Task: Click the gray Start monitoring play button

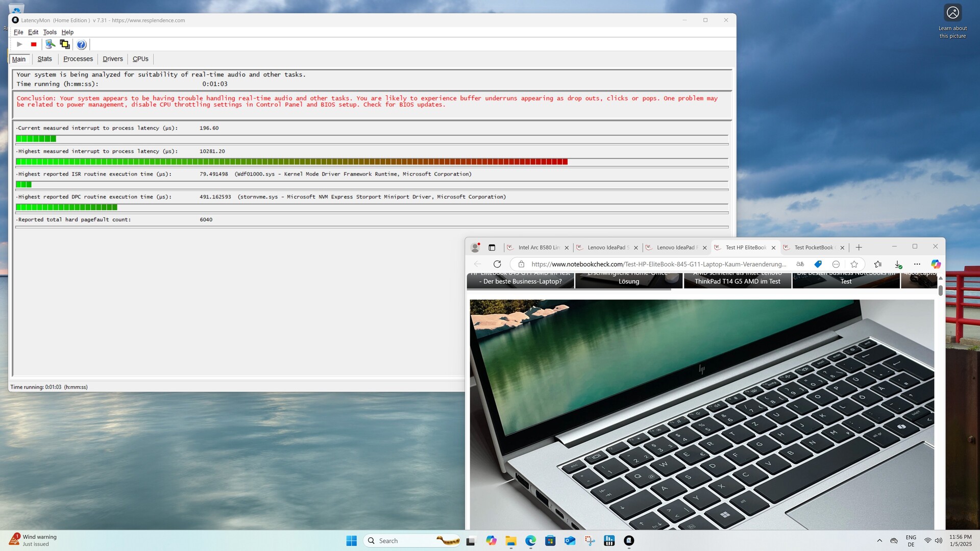Action: coord(19,44)
